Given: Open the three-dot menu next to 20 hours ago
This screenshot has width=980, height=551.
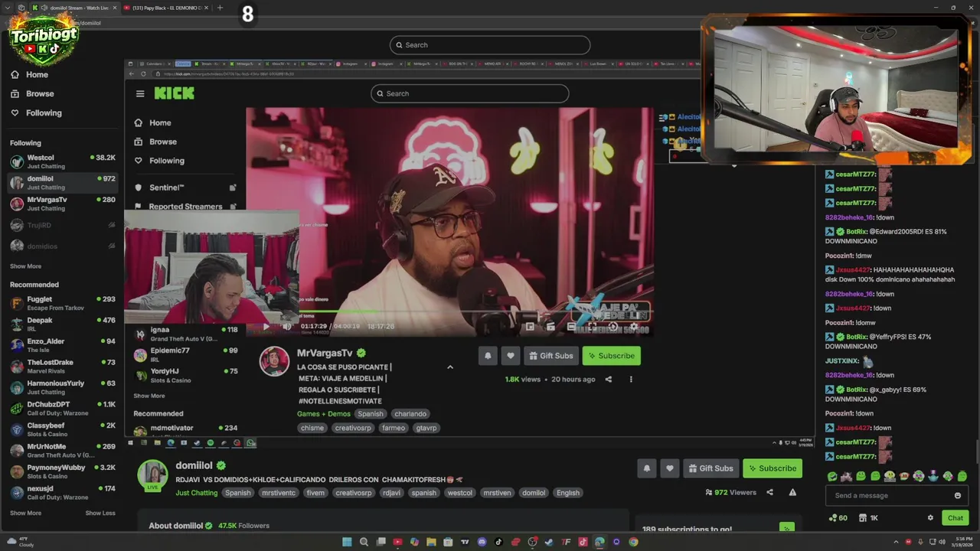Looking at the screenshot, I should click(631, 379).
